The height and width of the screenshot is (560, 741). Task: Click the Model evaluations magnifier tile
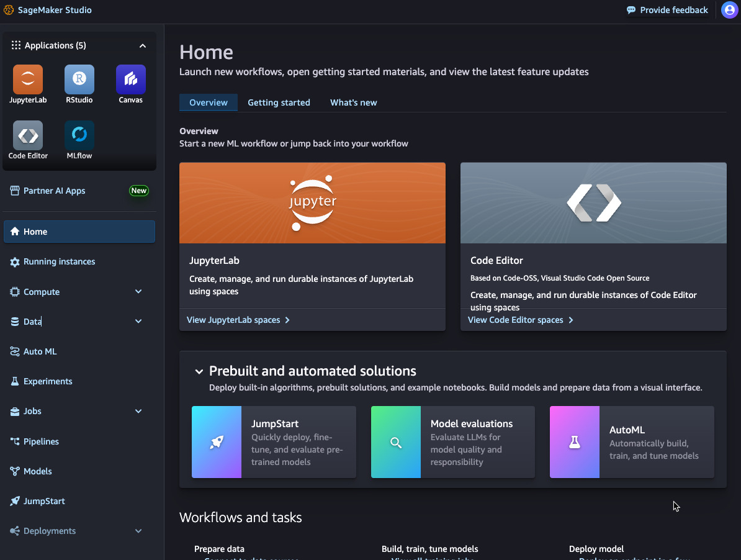click(x=395, y=442)
